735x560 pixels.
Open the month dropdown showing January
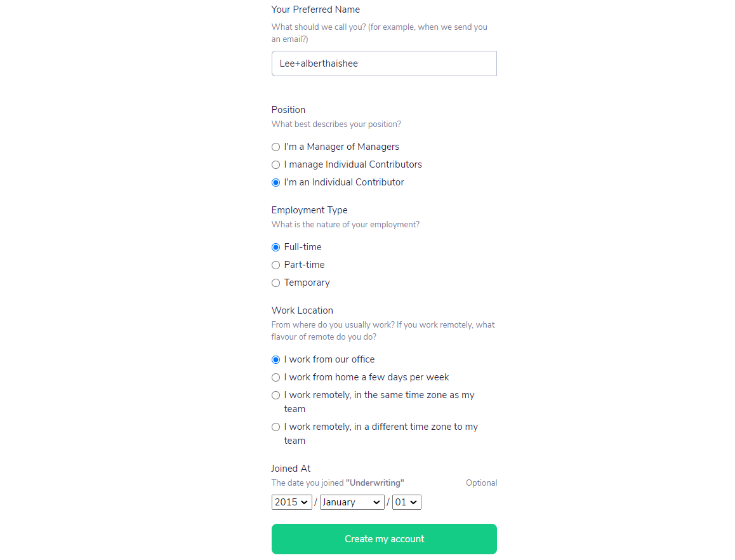[x=352, y=502]
